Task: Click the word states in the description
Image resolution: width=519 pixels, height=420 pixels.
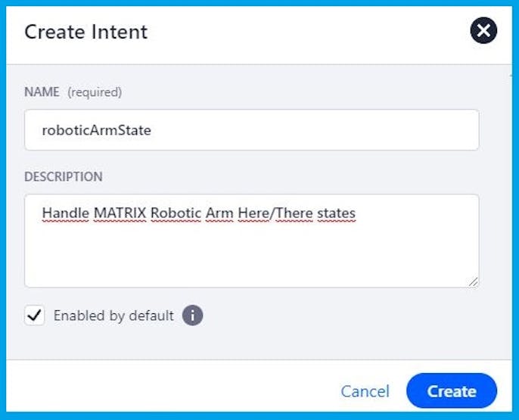Action: click(x=336, y=213)
